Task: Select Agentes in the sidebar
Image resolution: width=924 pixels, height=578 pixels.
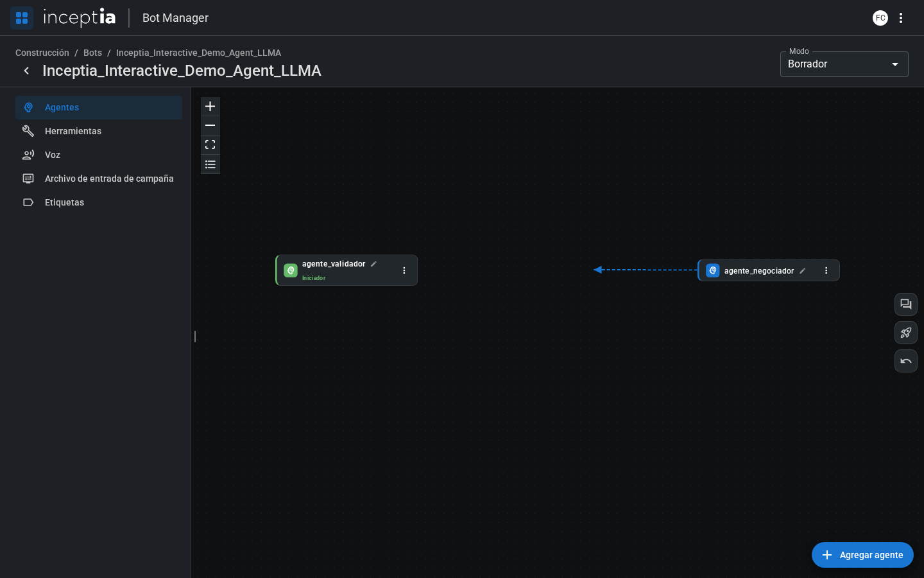Action: pyautogui.click(x=99, y=107)
